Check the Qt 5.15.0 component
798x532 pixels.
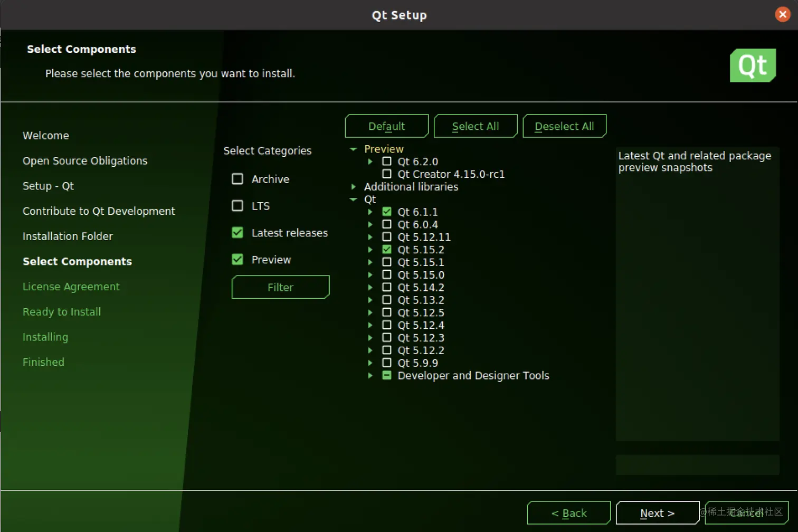[387, 274]
